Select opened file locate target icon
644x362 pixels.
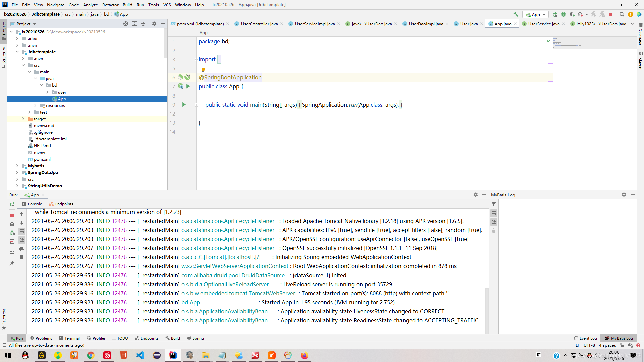tap(126, 24)
